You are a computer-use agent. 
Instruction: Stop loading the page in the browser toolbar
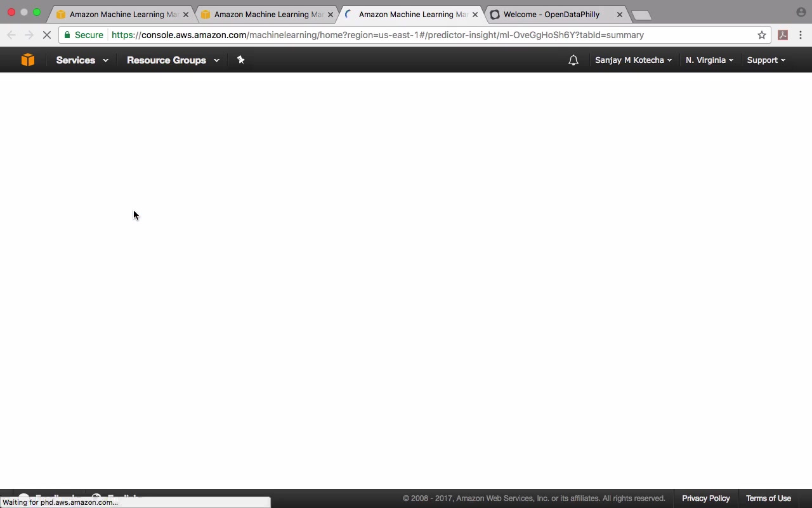46,35
